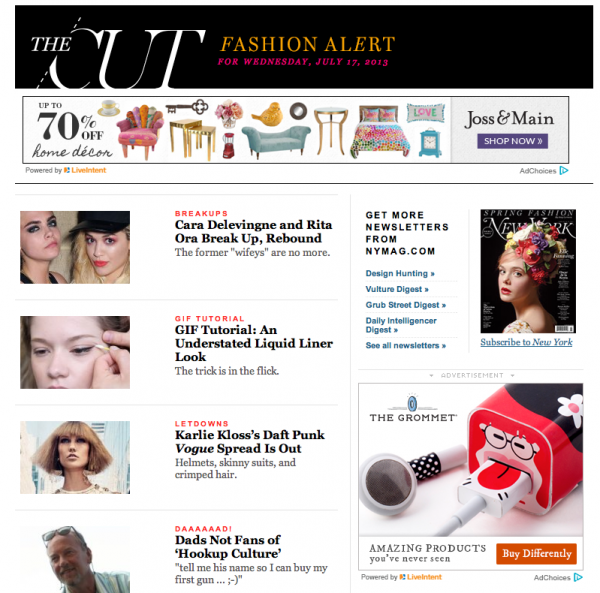This screenshot has height=593, width=600.
Task: Open the LiveIntent logo beneath the top banner
Action: [x=85, y=170]
